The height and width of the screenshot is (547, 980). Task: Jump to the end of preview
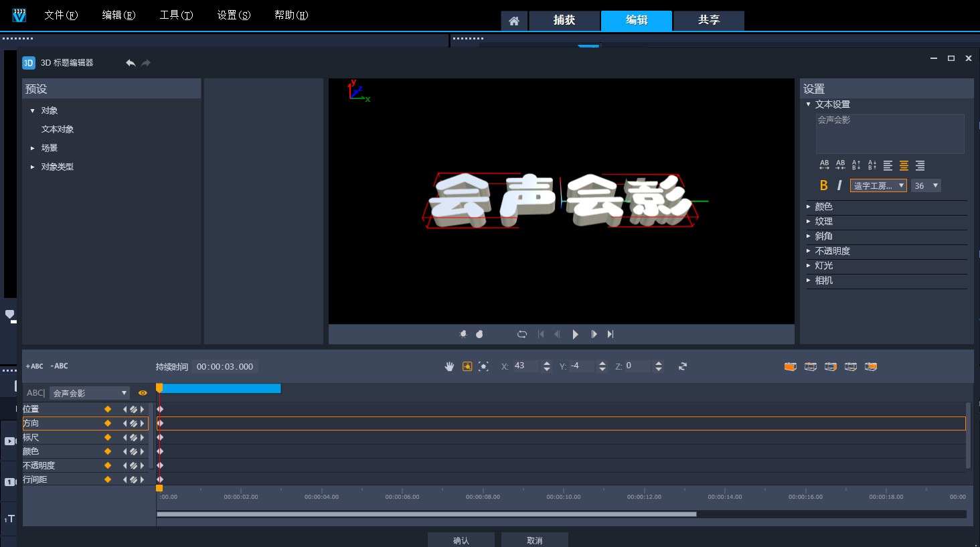(x=610, y=334)
